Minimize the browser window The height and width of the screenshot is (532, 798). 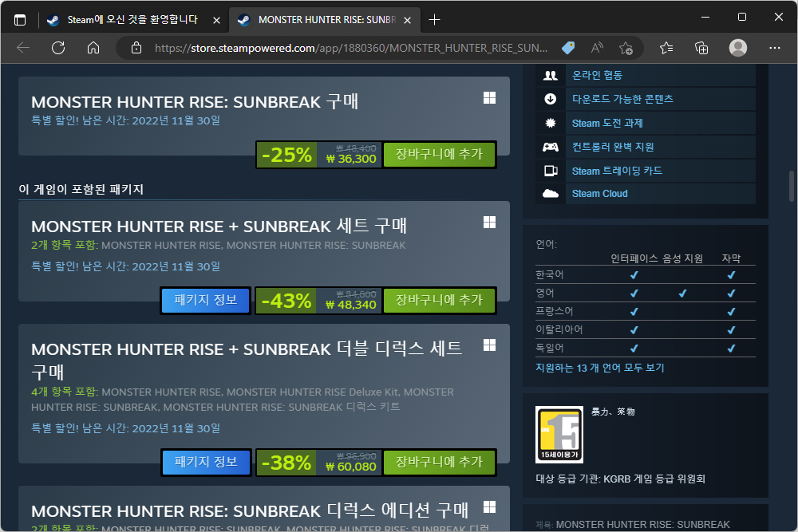(x=705, y=18)
